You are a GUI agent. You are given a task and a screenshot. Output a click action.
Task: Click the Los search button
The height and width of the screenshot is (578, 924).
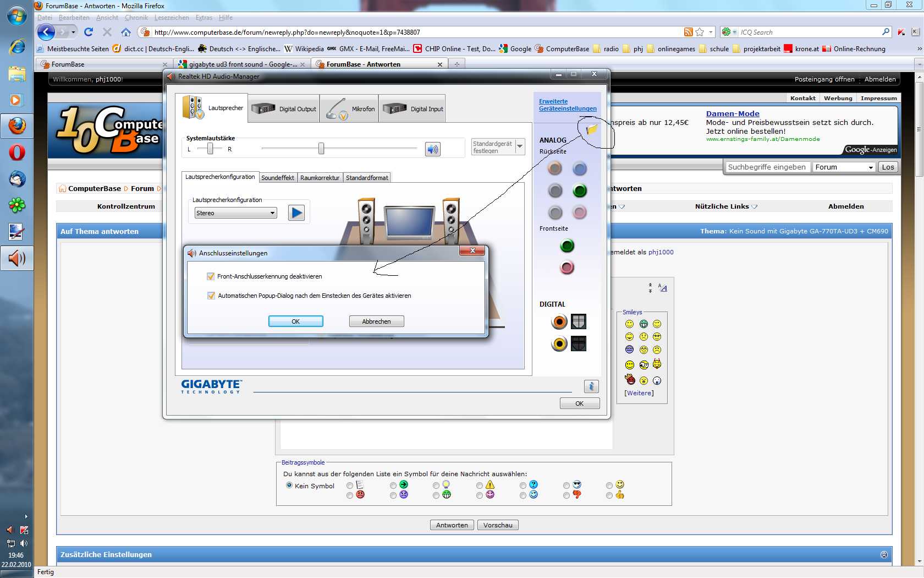click(x=888, y=167)
